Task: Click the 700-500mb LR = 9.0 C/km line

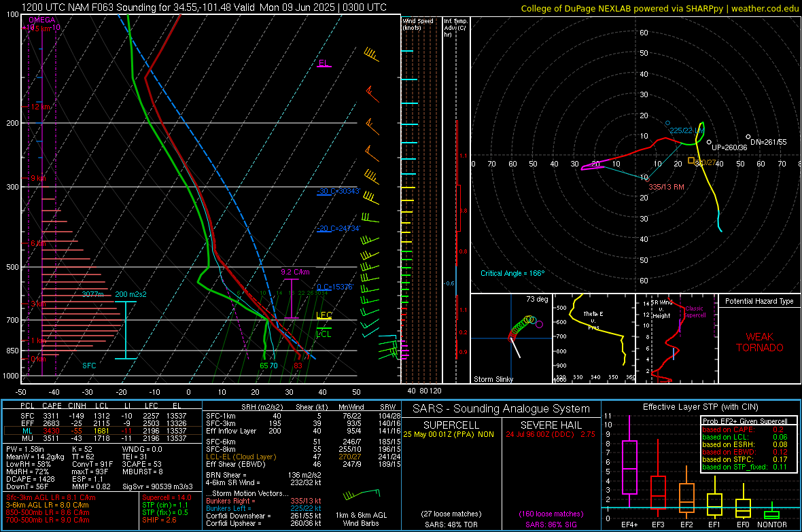Action: tap(48, 520)
